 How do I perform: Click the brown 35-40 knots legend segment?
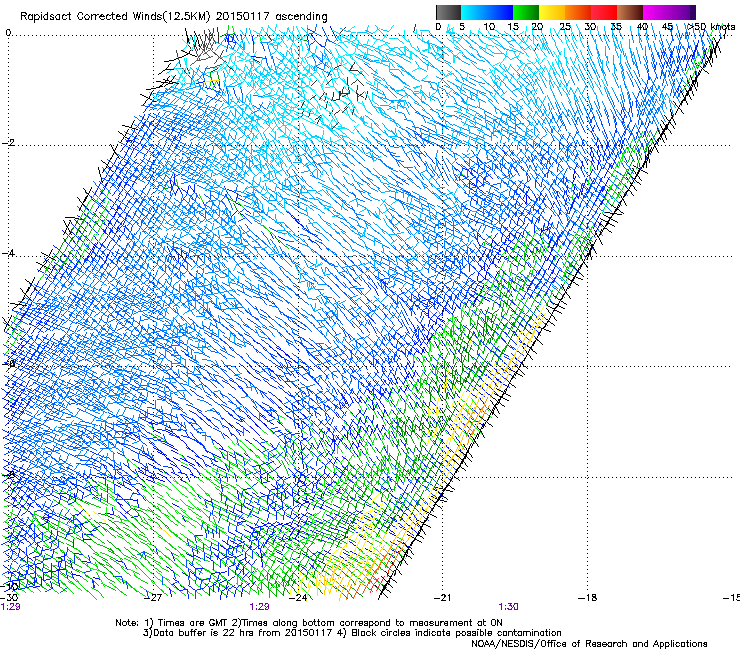[x=630, y=12]
